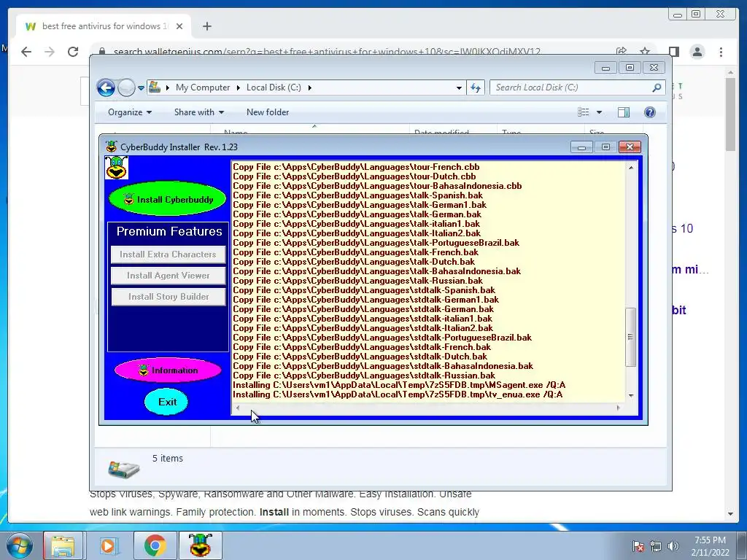The width and height of the screenshot is (747, 560).
Task: Open the view options dropdown arrow
Action: (x=600, y=112)
